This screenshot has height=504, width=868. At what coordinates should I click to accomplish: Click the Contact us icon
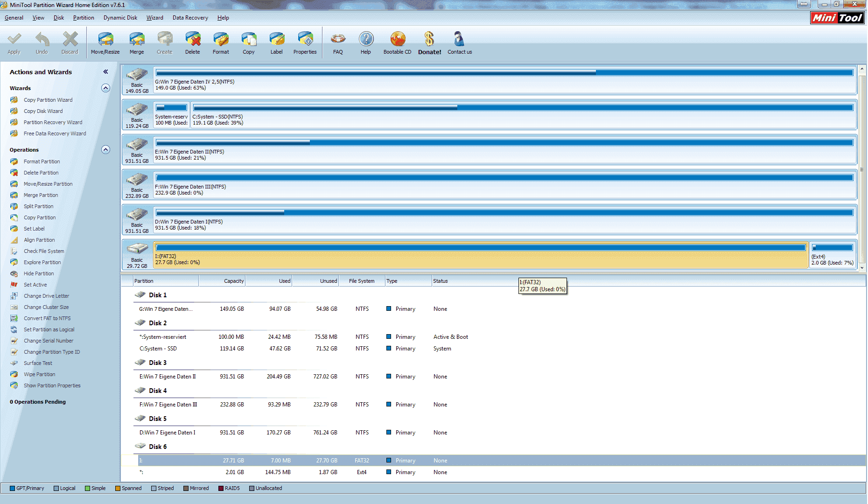[x=460, y=43]
